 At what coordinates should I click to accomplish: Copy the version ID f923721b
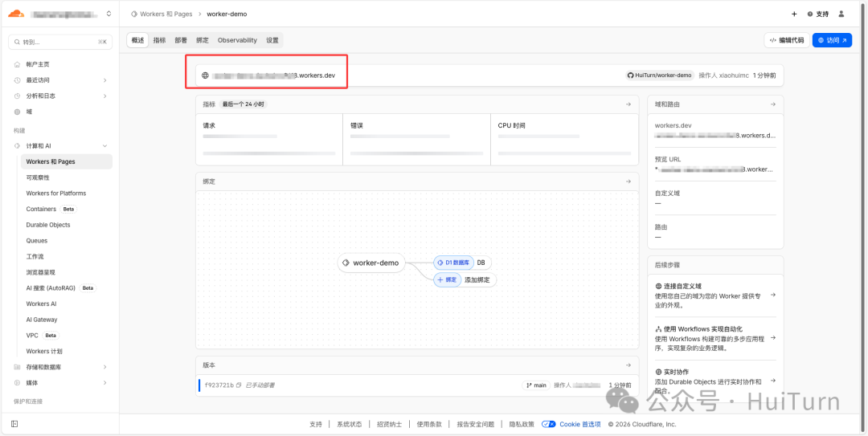(x=239, y=385)
